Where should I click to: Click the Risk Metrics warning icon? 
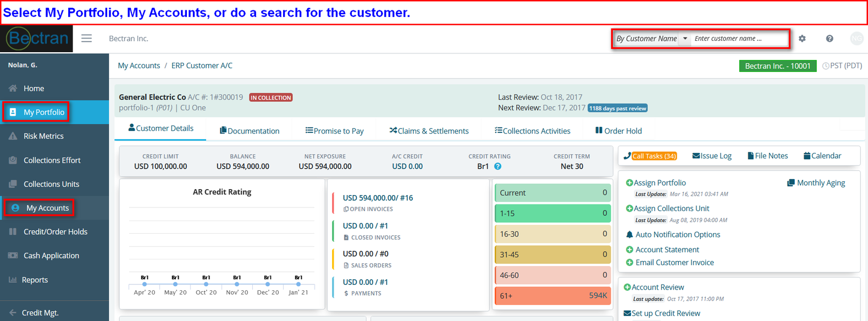(13, 136)
